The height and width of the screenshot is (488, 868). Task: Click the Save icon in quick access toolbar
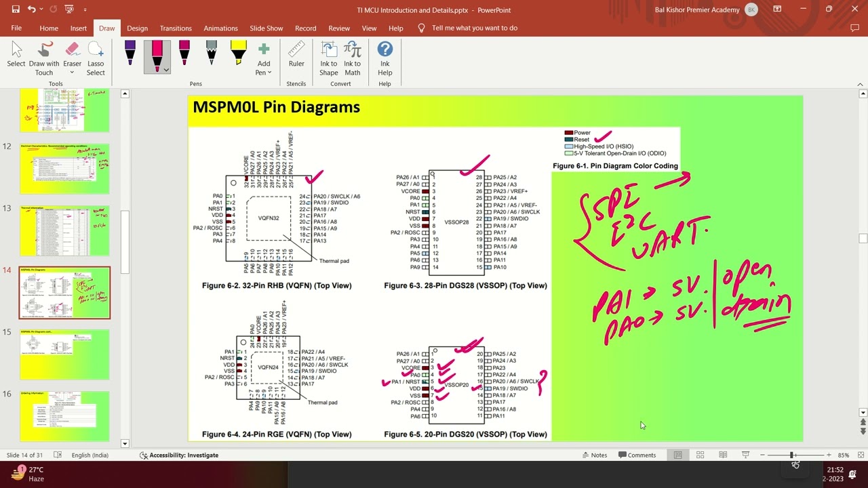[x=16, y=9]
